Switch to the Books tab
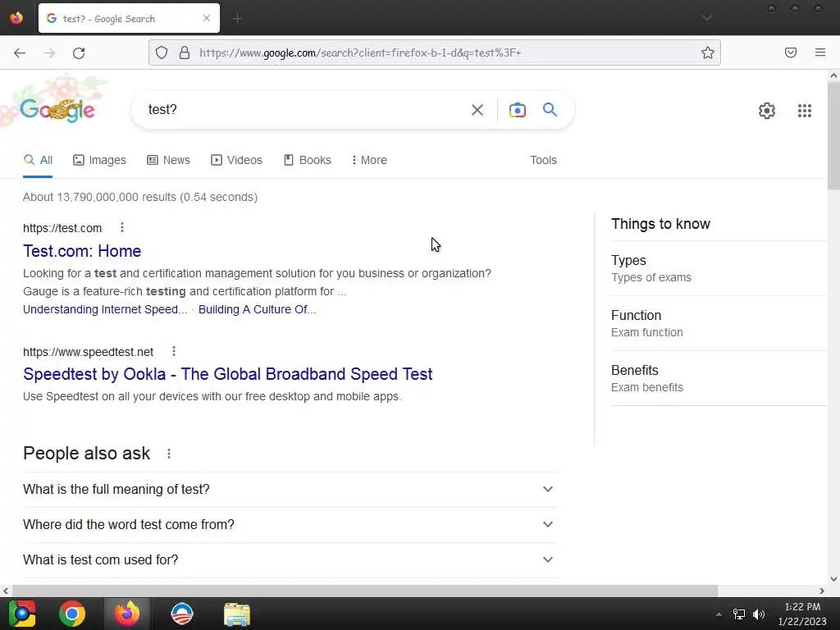840x630 pixels. pyautogui.click(x=308, y=160)
